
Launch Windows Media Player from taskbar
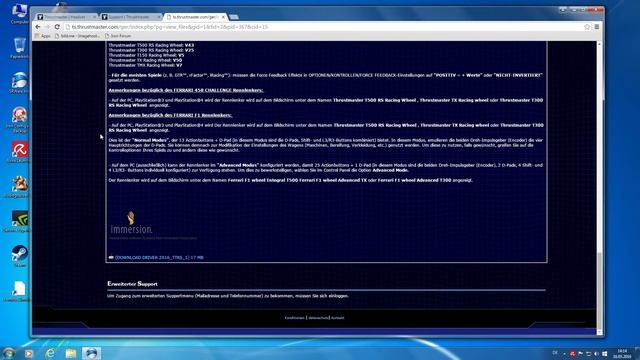(29, 353)
